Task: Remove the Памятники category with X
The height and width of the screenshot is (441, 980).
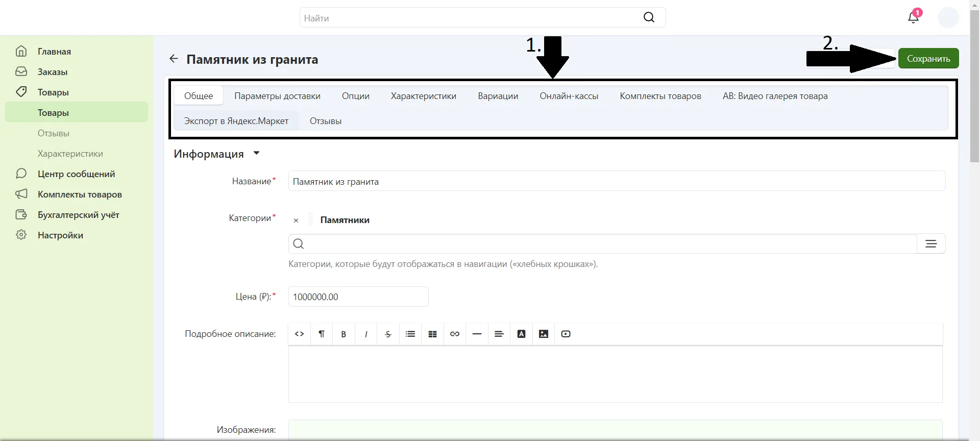Action: 296,220
